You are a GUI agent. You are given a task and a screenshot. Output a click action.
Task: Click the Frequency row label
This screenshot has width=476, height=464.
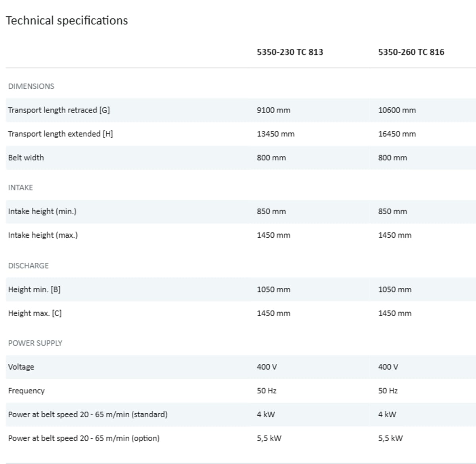[x=26, y=391]
